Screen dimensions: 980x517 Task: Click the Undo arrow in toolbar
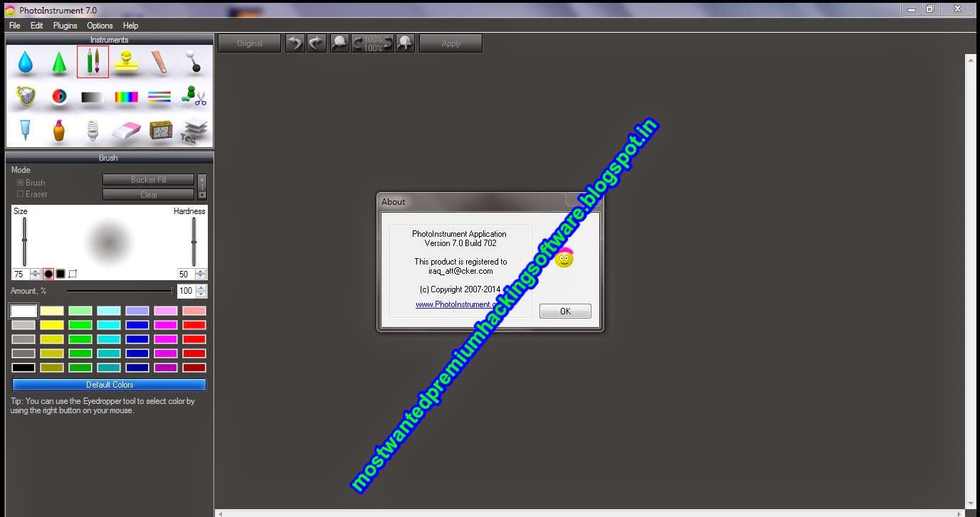(x=295, y=43)
